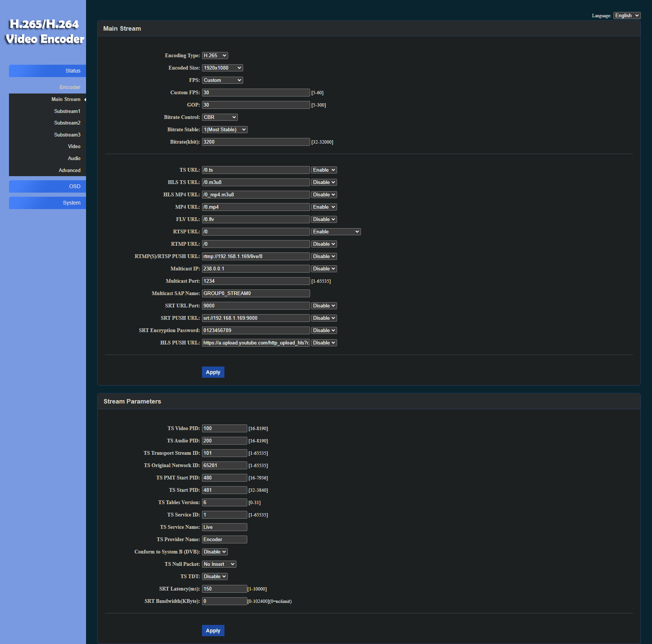Open the FPS selection dropdown
The width and height of the screenshot is (652, 644).
(222, 80)
